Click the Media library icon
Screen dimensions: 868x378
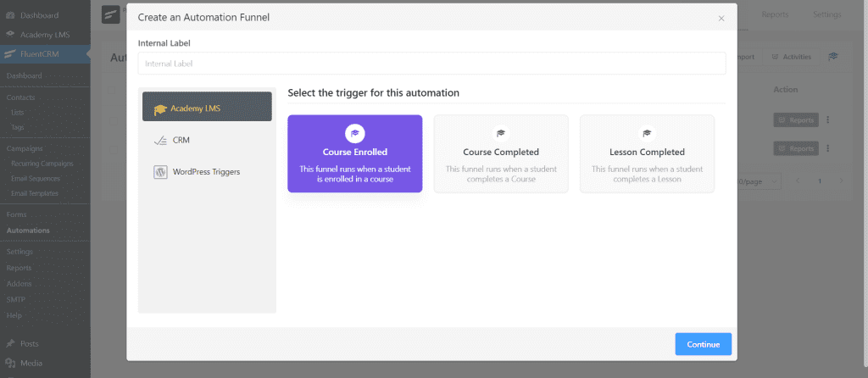click(x=10, y=364)
